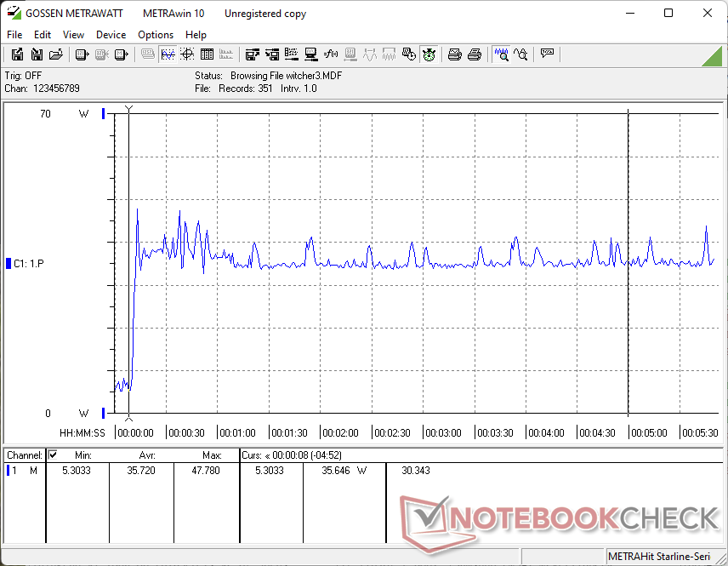This screenshot has width=728, height=566.
Task: Click the greyed sine wave cursor icon
Action: tap(370, 54)
